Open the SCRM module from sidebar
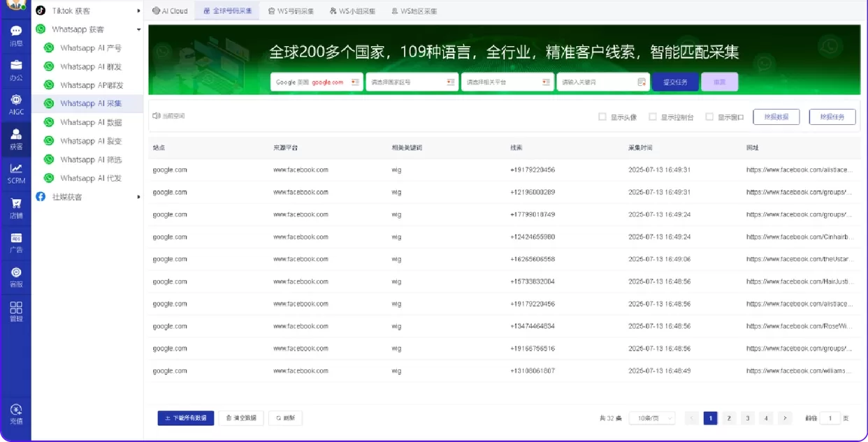Image resolution: width=868 pixels, height=442 pixels. [15, 172]
